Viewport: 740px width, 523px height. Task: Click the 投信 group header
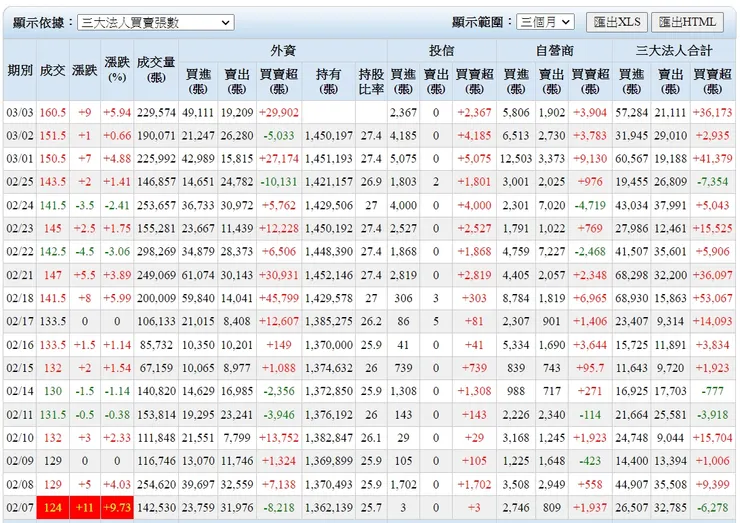(441, 51)
